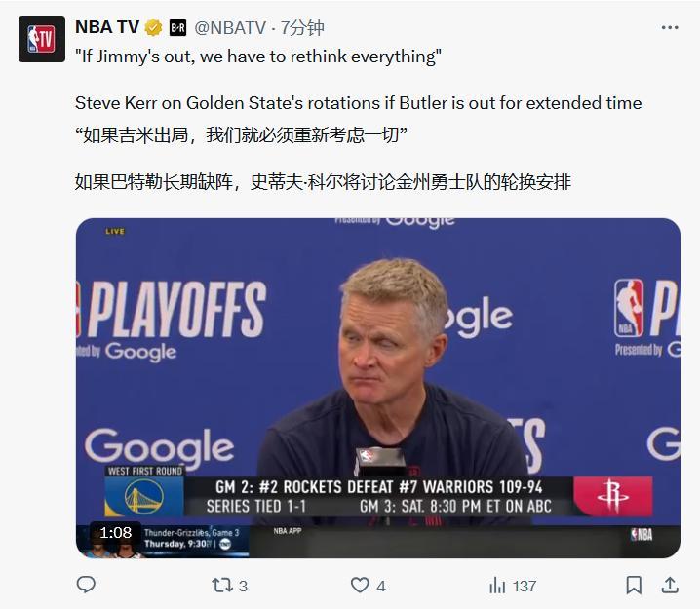
Task: Open the share upload icon
Action: pos(670,585)
